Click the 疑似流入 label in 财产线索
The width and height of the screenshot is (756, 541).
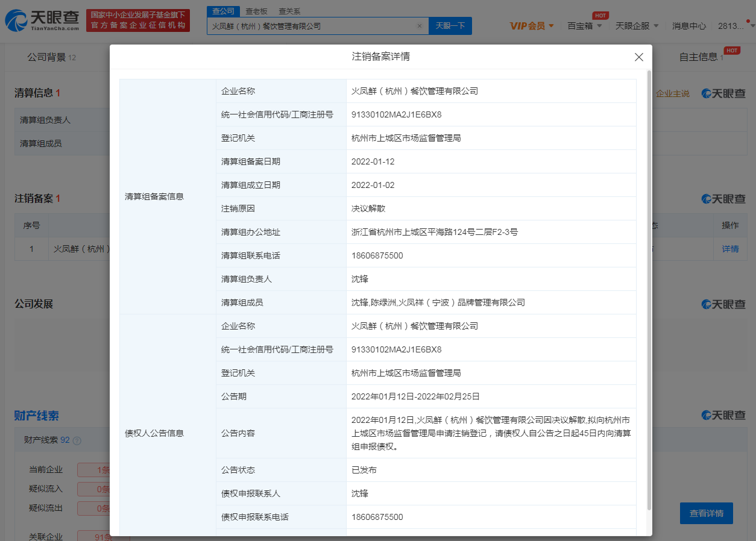tap(46, 489)
